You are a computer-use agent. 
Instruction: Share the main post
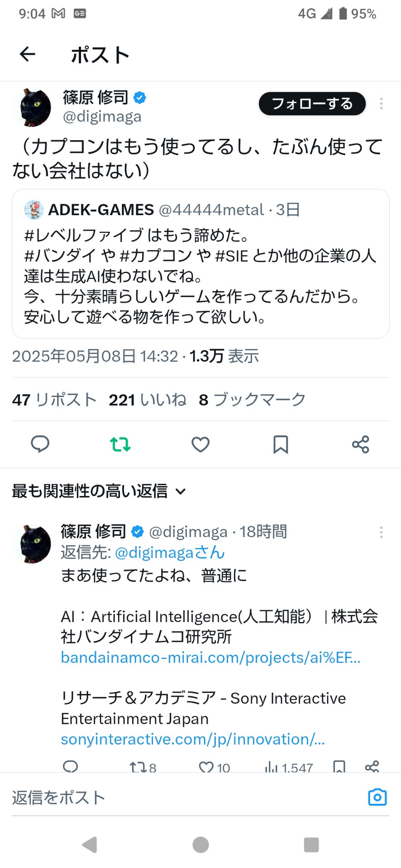[x=361, y=444]
